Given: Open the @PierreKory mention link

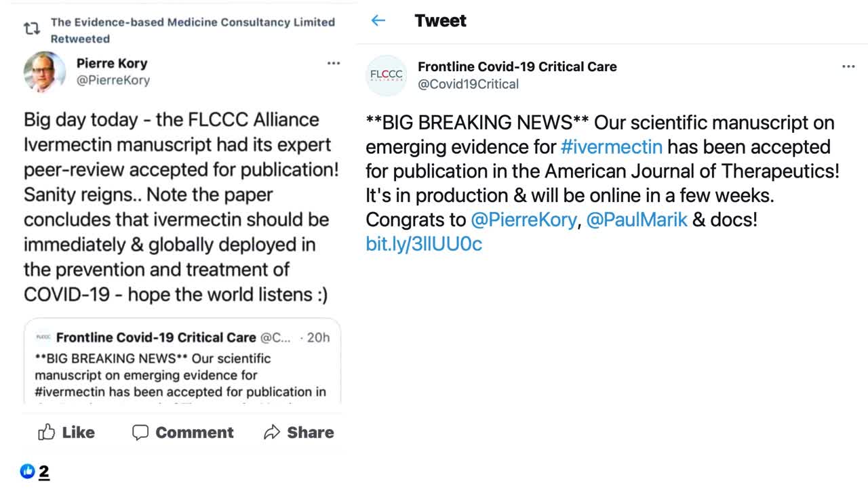Looking at the screenshot, I should point(523,220).
